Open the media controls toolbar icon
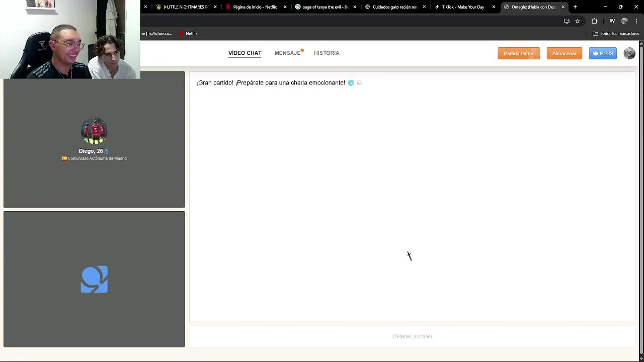The width and height of the screenshot is (644, 362). tap(612, 21)
